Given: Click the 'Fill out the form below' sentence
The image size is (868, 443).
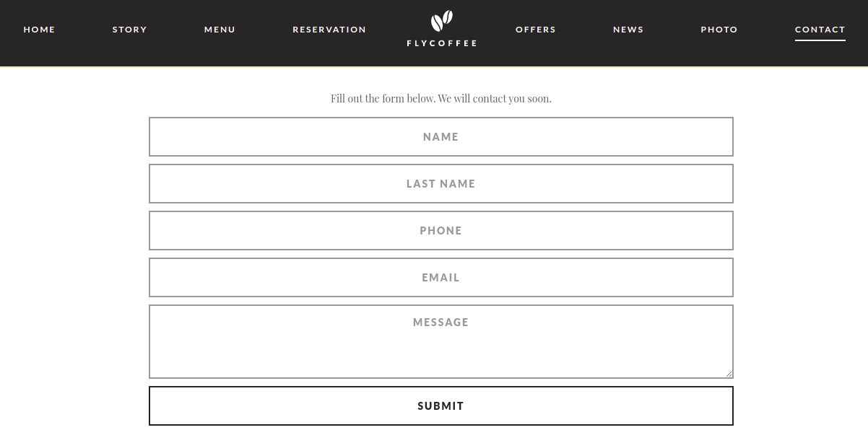Looking at the screenshot, I should click(383, 99).
